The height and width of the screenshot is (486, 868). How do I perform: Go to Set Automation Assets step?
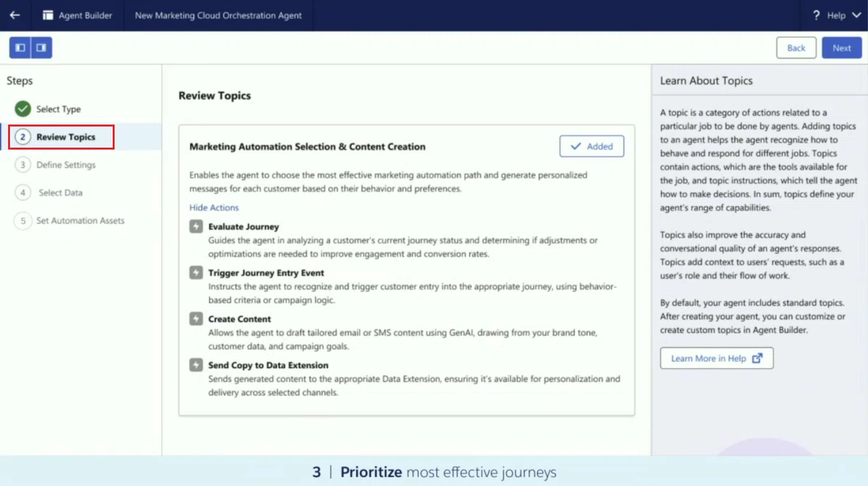[80, 221]
